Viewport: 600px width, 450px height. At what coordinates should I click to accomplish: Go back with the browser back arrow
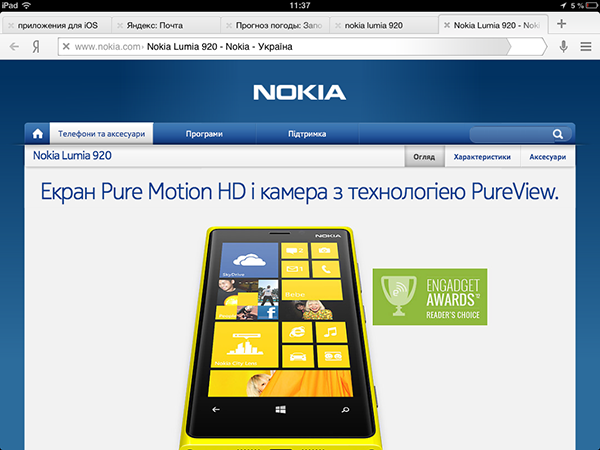tap(14, 47)
